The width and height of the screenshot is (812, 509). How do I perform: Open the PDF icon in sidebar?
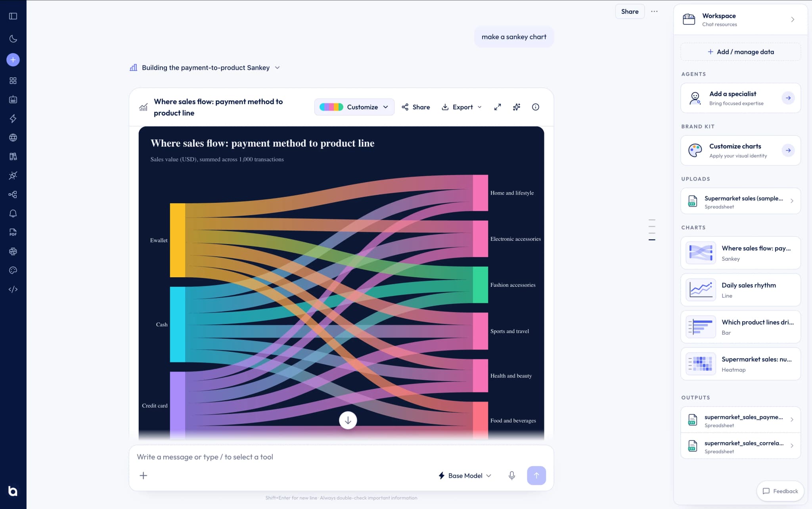click(13, 233)
